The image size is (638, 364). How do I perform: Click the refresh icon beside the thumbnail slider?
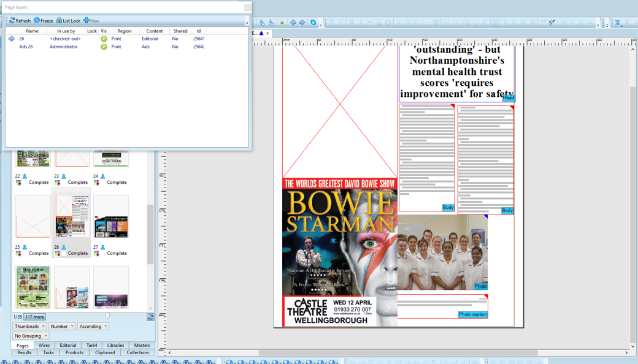click(x=150, y=317)
